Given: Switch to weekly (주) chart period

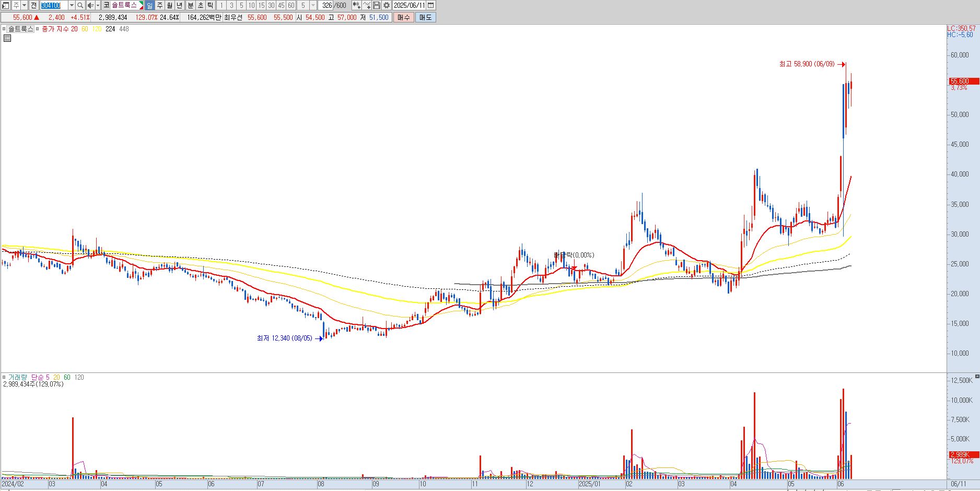Looking at the screenshot, I should (x=160, y=5).
